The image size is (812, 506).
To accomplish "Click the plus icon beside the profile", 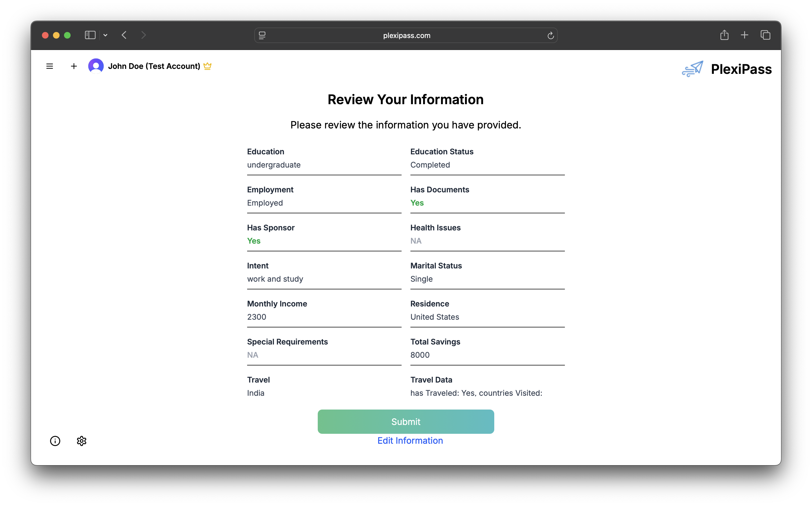I will 74,66.
